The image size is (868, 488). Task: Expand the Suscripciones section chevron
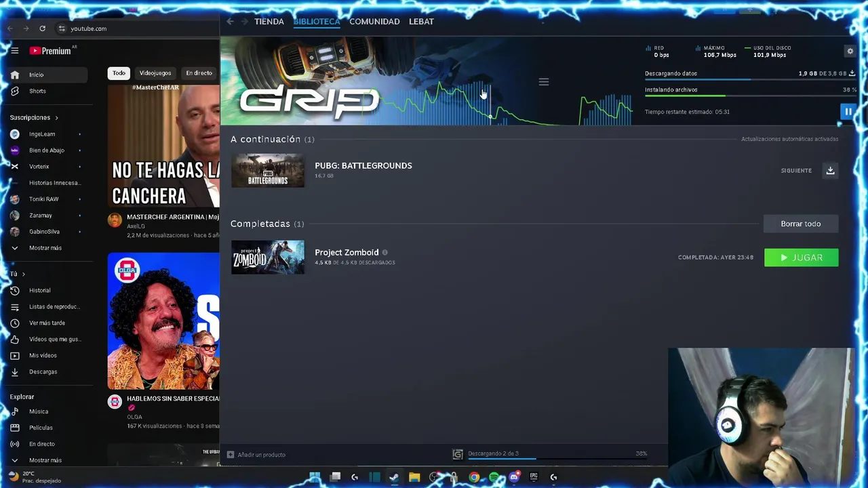(56, 118)
